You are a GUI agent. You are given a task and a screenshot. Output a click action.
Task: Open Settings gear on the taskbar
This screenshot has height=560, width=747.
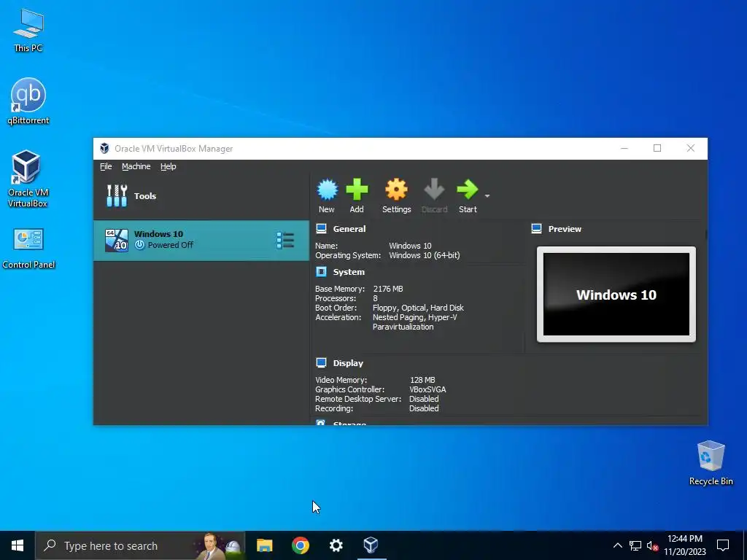point(336,545)
